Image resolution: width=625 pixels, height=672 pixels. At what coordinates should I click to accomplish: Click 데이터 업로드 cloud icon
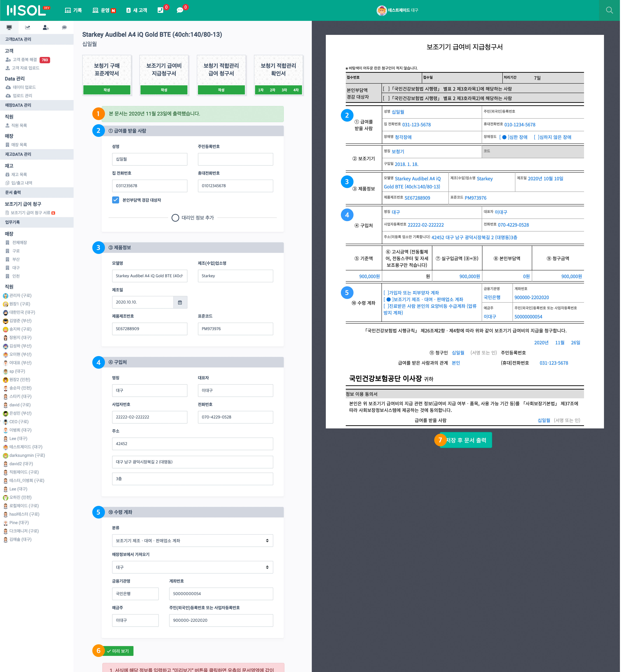click(8, 87)
